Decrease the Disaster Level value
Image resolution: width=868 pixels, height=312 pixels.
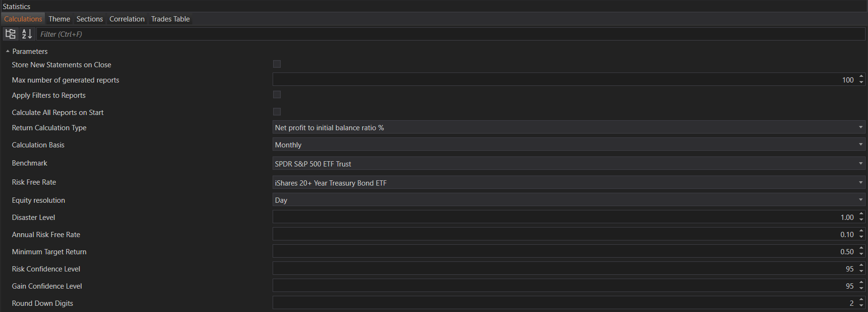coord(861,220)
